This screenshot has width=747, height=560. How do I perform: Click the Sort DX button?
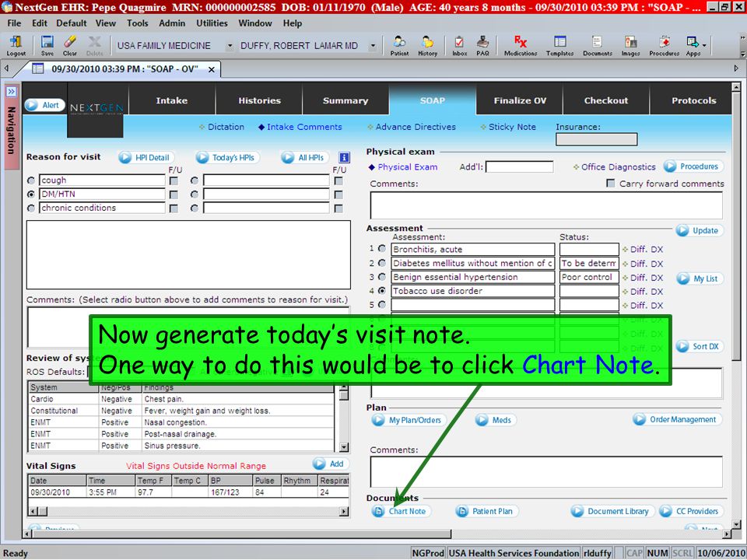click(700, 347)
